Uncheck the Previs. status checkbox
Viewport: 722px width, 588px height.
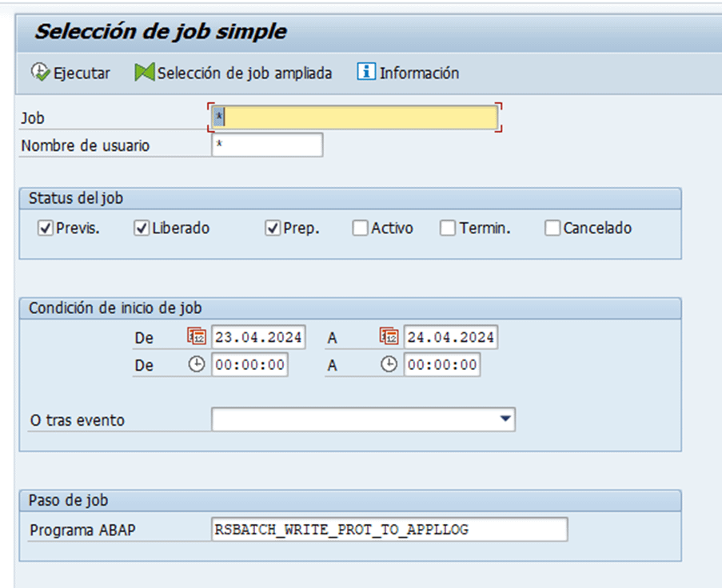click(46, 228)
